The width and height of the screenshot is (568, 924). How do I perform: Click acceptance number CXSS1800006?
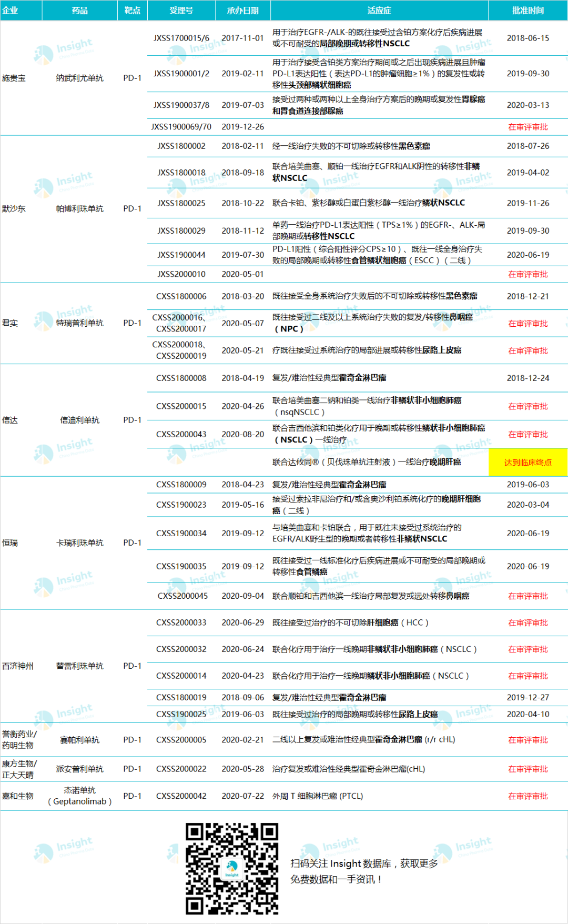(181, 296)
